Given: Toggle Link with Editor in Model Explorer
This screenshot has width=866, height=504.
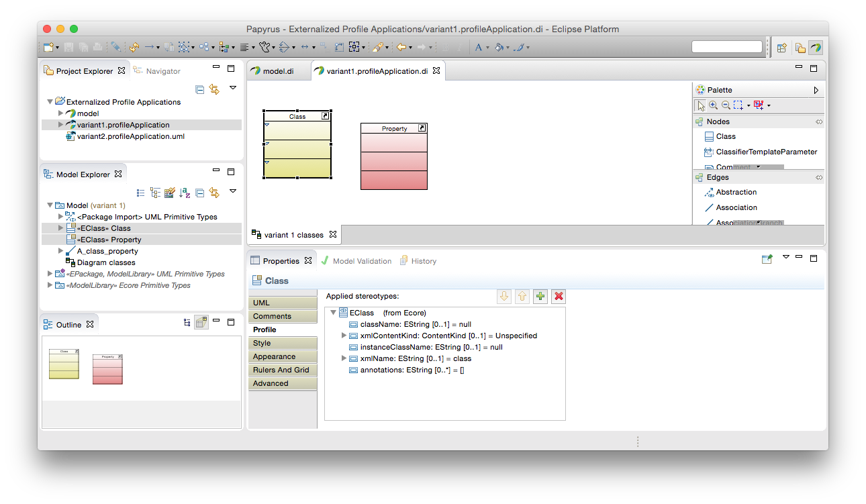Looking at the screenshot, I should [214, 193].
